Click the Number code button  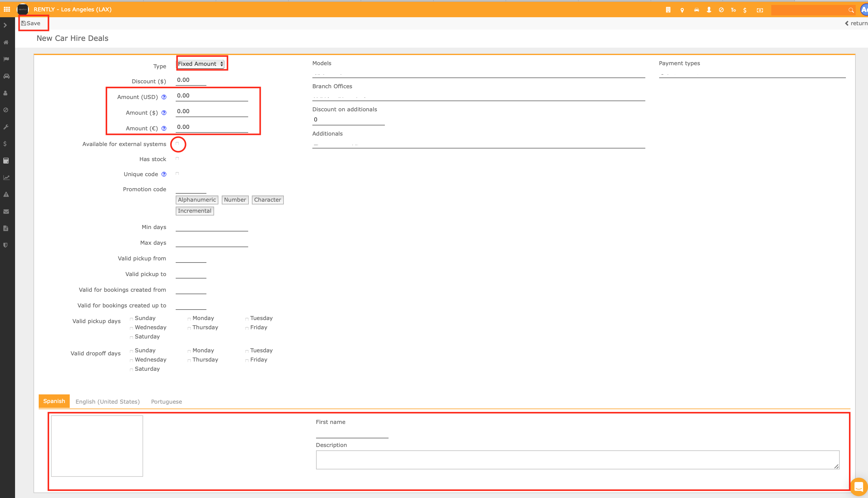pos(235,200)
